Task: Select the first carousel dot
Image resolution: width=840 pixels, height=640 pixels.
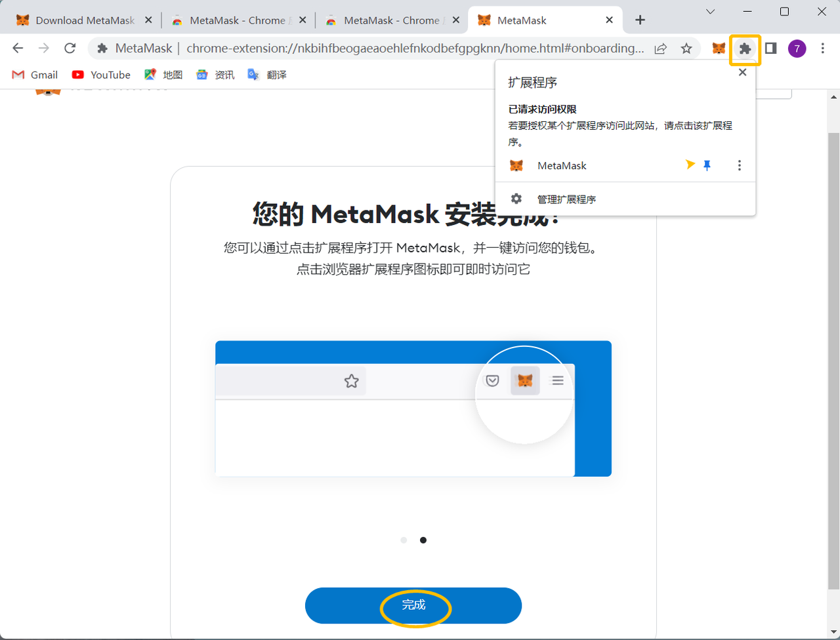Action: [x=404, y=540]
